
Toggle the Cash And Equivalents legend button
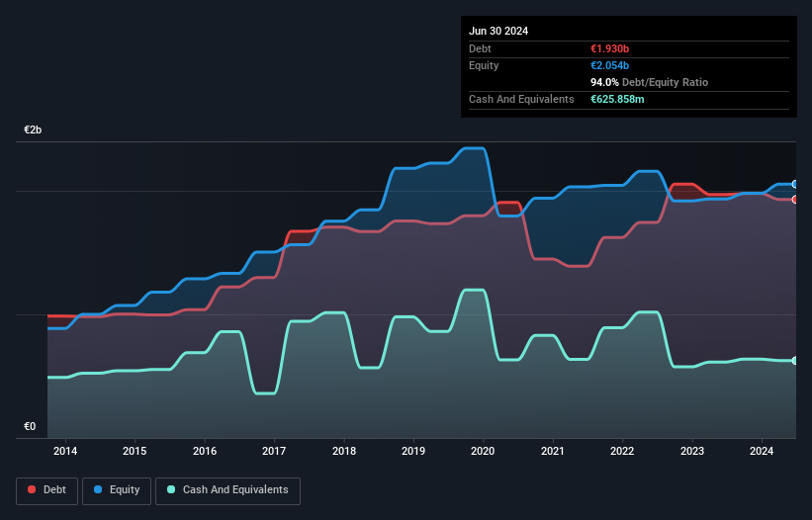pyautogui.click(x=227, y=490)
